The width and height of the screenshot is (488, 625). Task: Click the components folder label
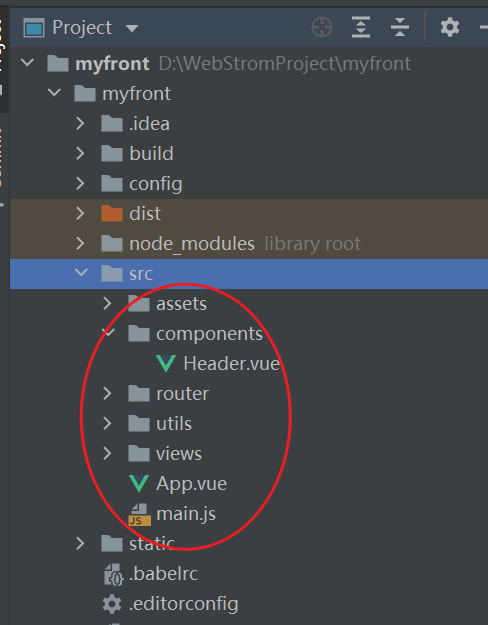(209, 334)
